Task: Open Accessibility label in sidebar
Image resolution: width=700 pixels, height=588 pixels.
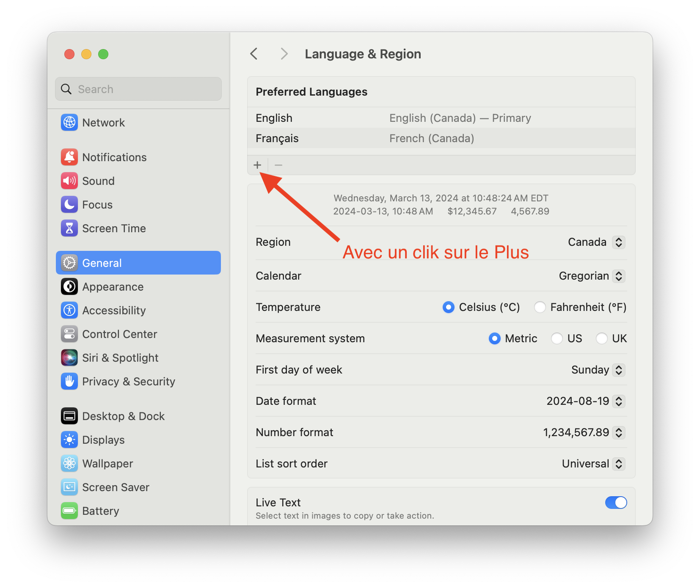Action: (x=114, y=310)
